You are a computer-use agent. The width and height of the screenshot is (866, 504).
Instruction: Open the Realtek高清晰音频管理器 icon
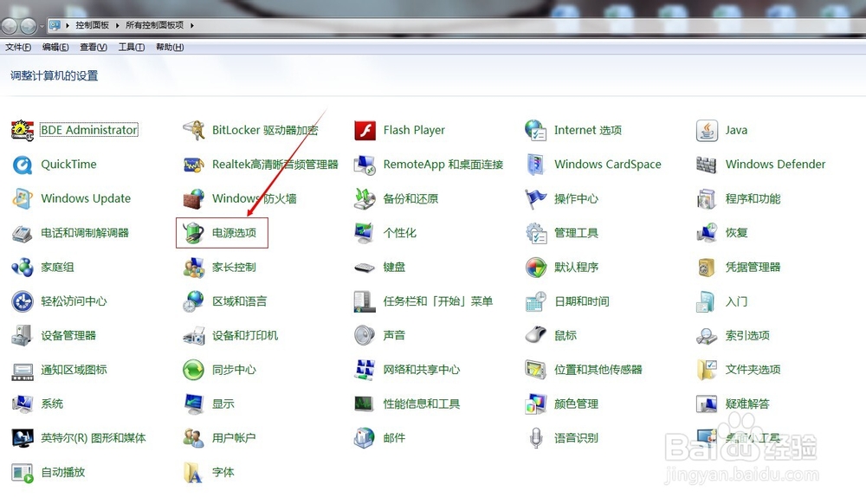coord(194,165)
